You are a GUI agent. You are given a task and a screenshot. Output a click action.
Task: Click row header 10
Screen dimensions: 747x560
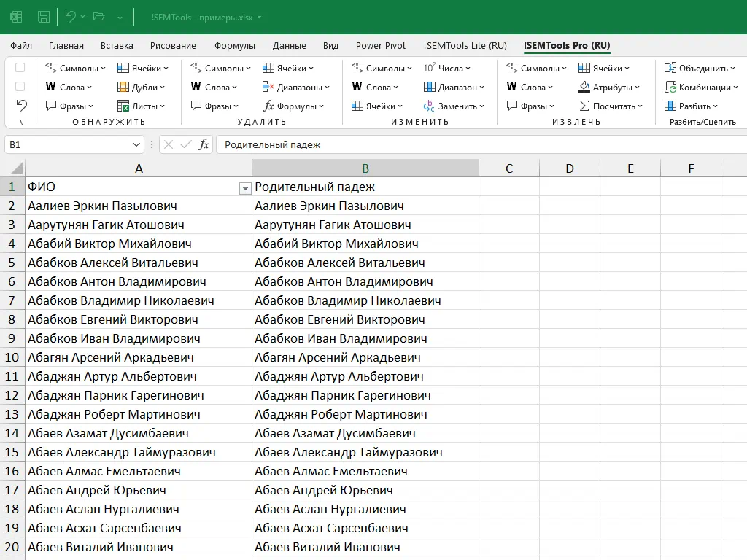click(x=12, y=357)
